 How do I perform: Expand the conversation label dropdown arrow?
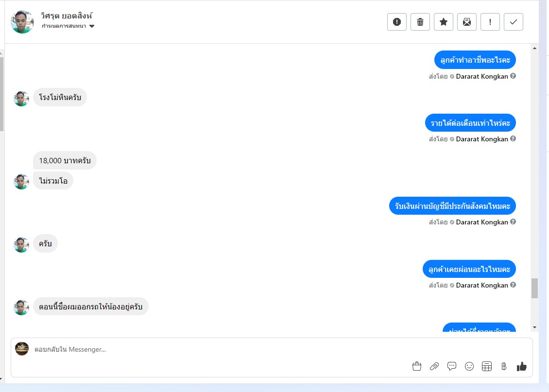92,26
